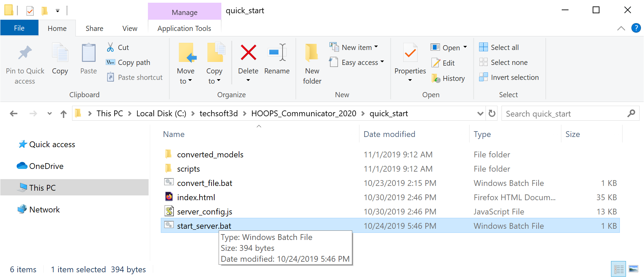The height and width of the screenshot is (277, 644).
Task: Invert the current file selection
Action: point(509,77)
